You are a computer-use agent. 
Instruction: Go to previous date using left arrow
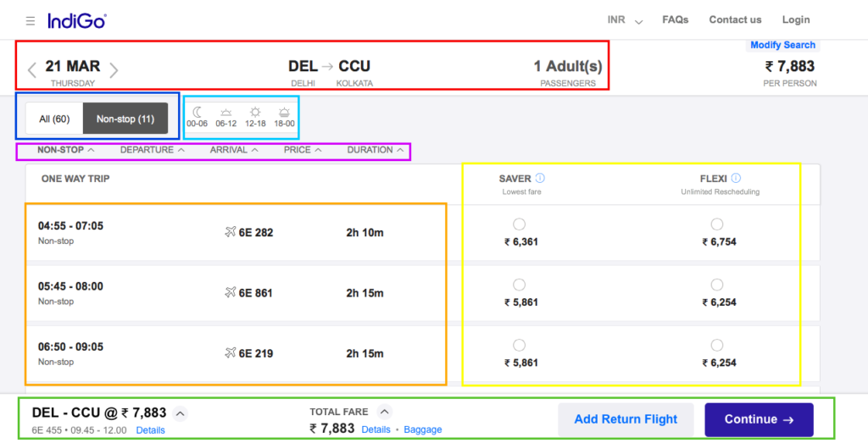click(x=31, y=69)
